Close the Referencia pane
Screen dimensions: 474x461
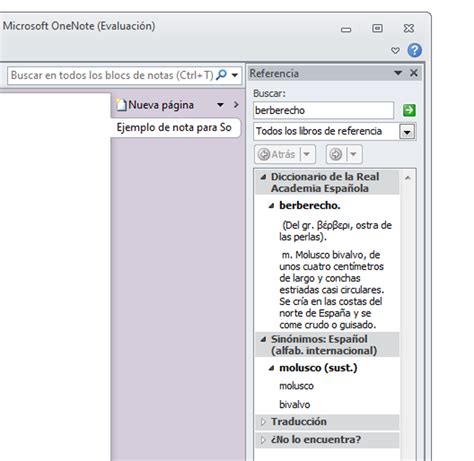coord(414,73)
